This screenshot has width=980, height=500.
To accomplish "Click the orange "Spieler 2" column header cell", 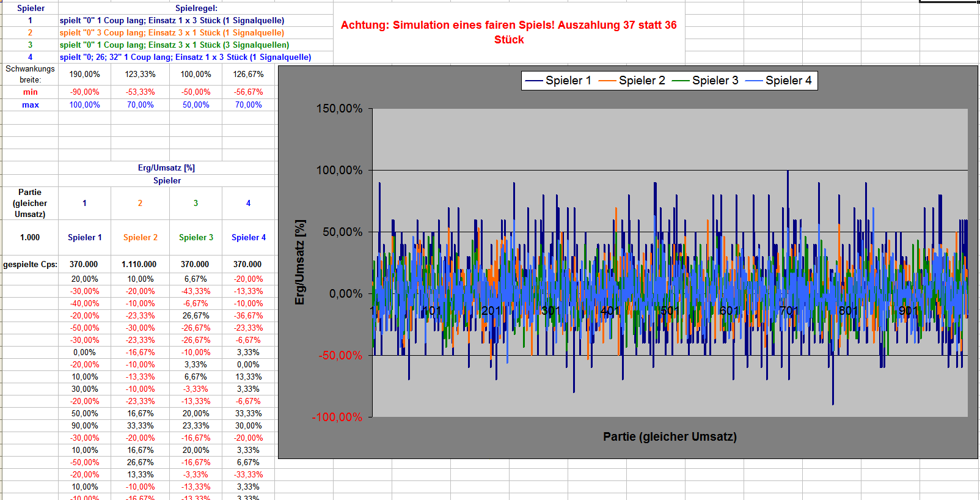I will point(140,237).
